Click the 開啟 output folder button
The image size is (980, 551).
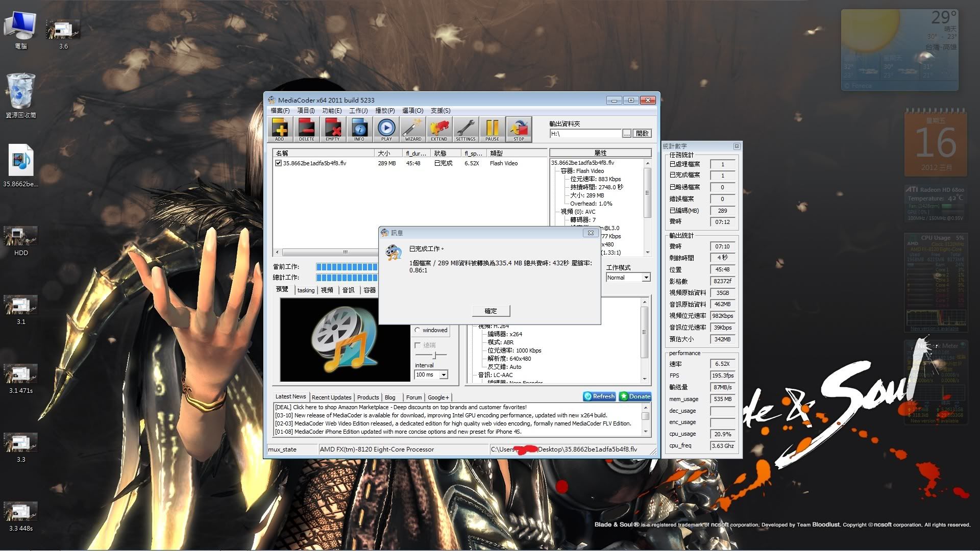(x=642, y=134)
